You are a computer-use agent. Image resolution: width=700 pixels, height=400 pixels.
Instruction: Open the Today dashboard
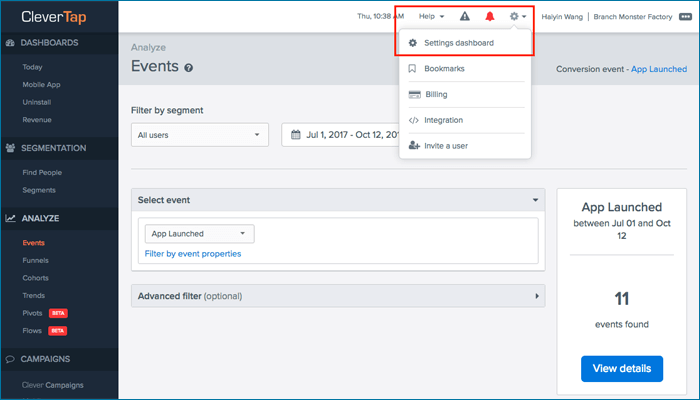33,67
